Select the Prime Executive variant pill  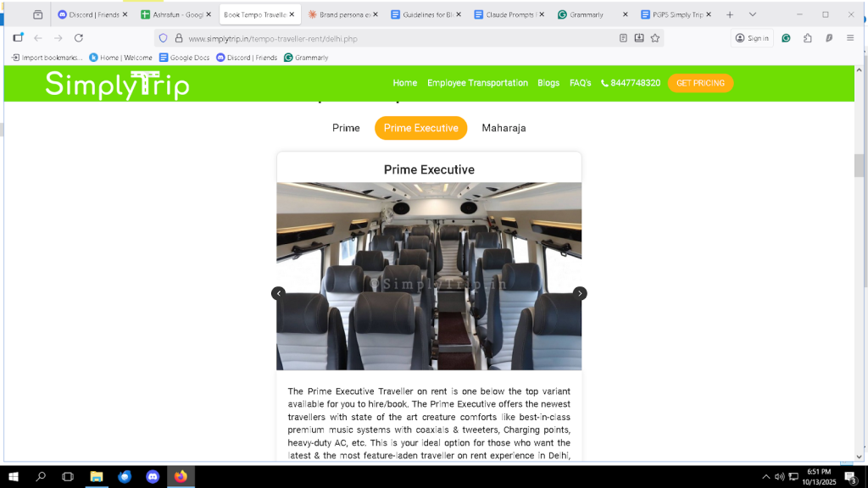[x=420, y=128]
